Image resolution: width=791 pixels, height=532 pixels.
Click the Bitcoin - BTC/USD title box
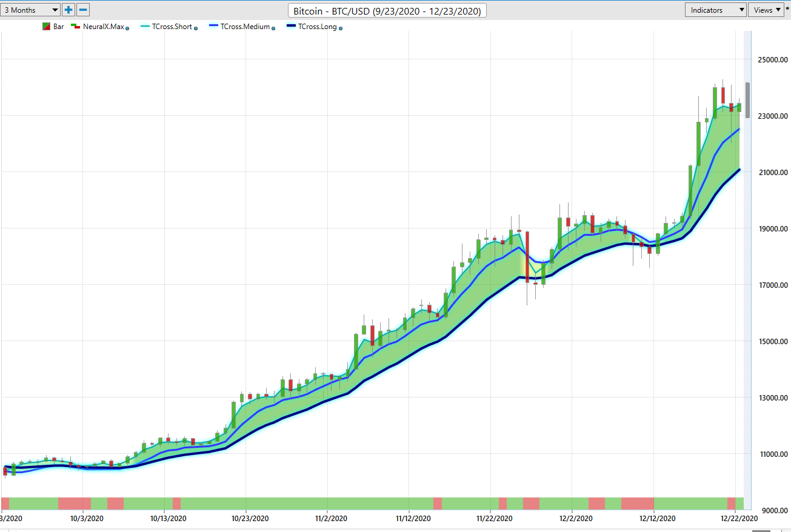point(387,11)
